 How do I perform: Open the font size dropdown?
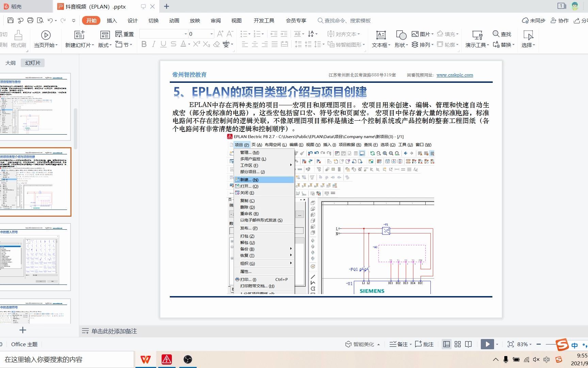pos(211,34)
